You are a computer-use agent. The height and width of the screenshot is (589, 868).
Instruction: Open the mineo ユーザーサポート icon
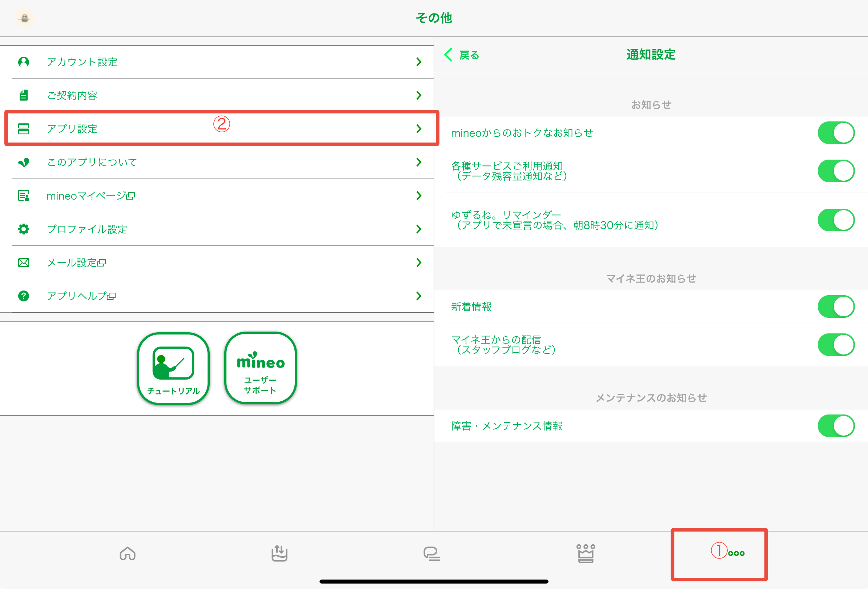(x=260, y=368)
